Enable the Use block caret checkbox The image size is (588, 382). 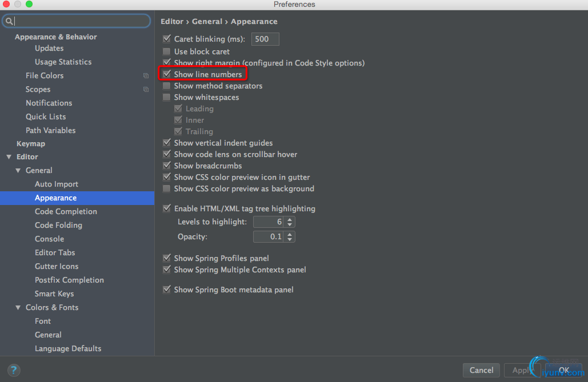[x=167, y=51]
